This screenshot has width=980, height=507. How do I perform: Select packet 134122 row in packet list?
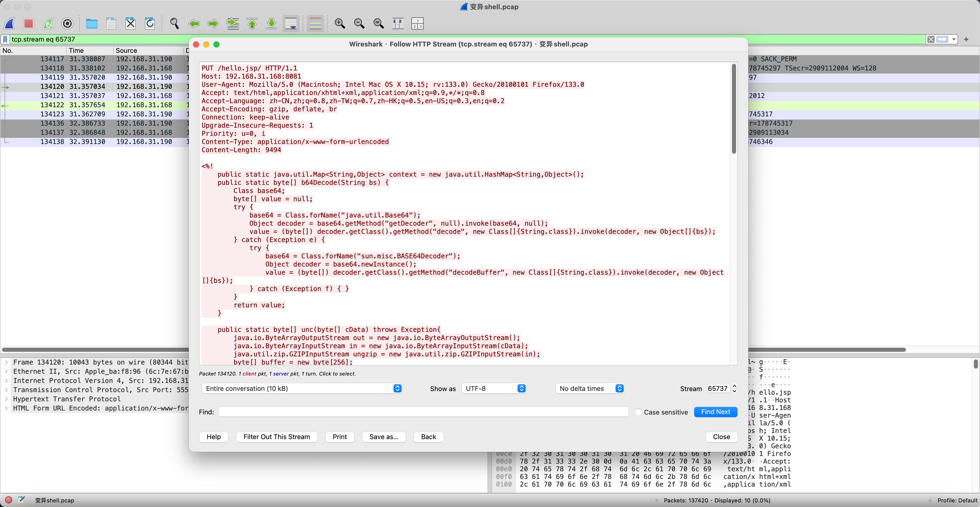(x=95, y=105)
